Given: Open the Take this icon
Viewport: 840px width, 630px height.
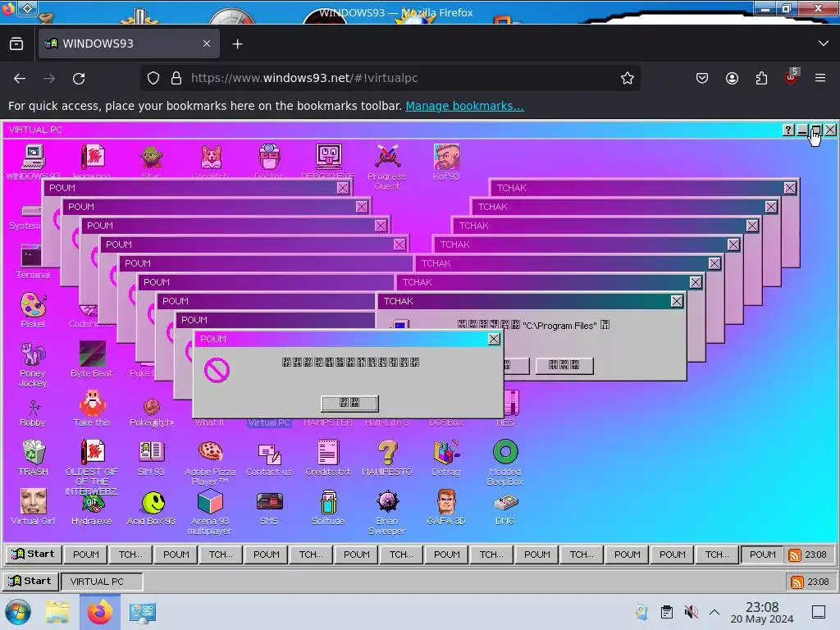Looking at the screenshot, I should pyautogui.click(x=92, y=409).
